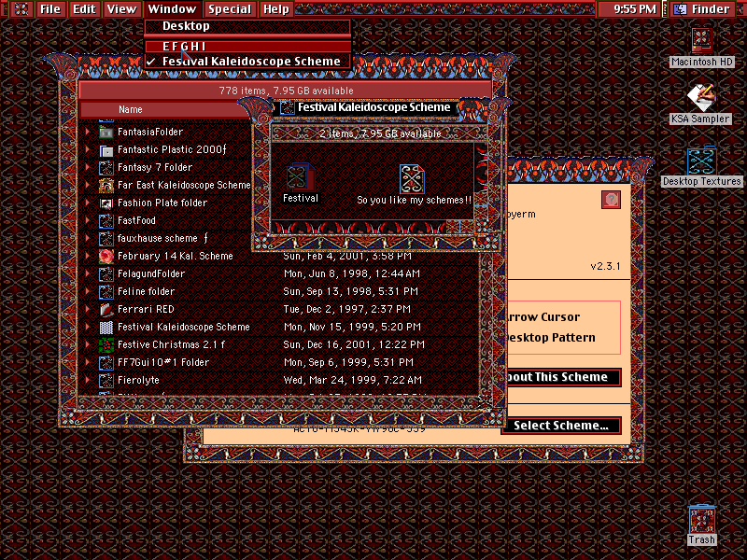Expand the Fantasy 7 Folder disclosure triangle
The height and width of the screenshot is (560, 747).
pyautogui.click(x=87, y=167)
